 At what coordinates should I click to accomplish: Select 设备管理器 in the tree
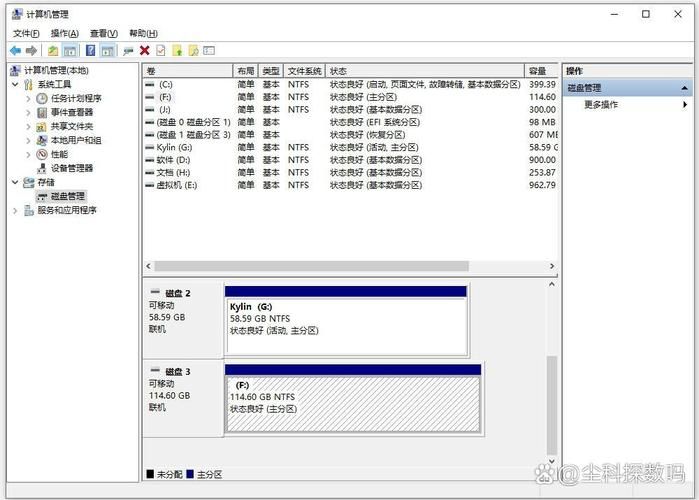(72, 168)
